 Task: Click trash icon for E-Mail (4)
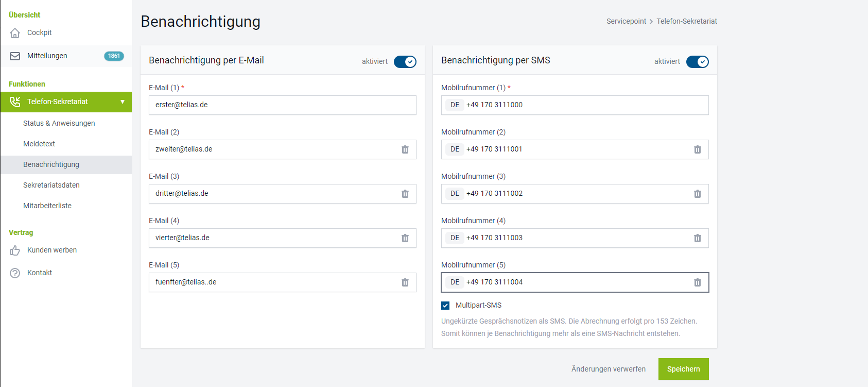[405, 238]
